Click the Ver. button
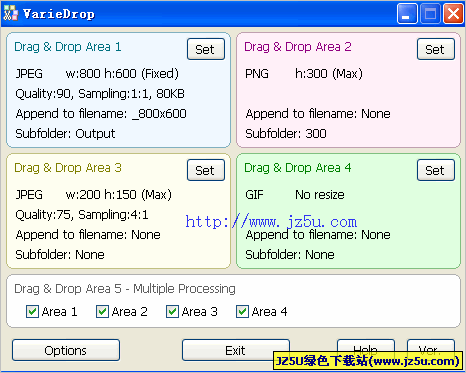Image resolution: width=466 pixels, height=373 pixels. (x=430, y=349)
